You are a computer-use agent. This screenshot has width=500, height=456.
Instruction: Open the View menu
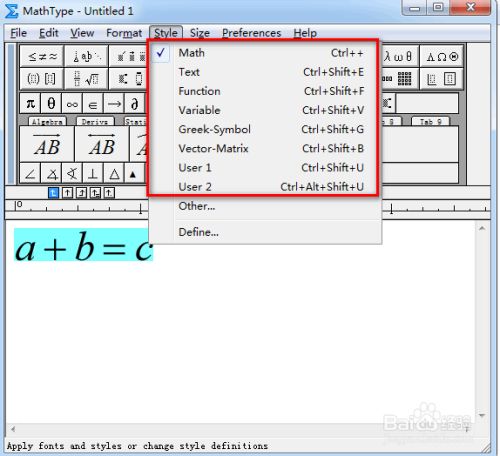[x=82, y=33]
